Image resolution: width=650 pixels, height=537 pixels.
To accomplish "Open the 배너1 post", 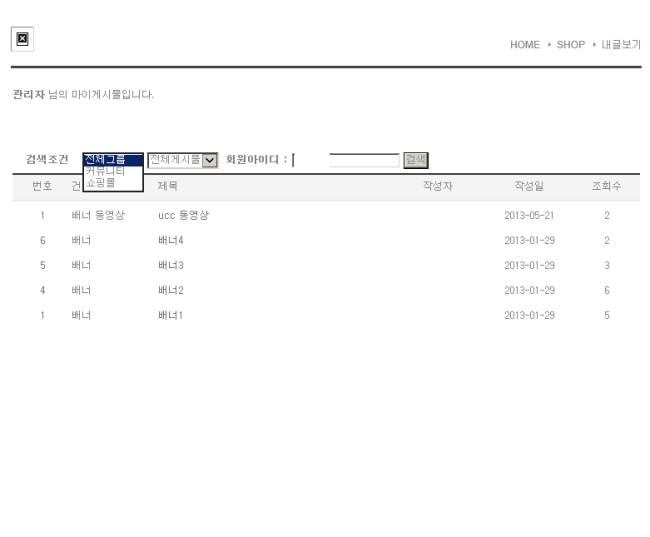I will pyautogui.click(x=170, y=315).
